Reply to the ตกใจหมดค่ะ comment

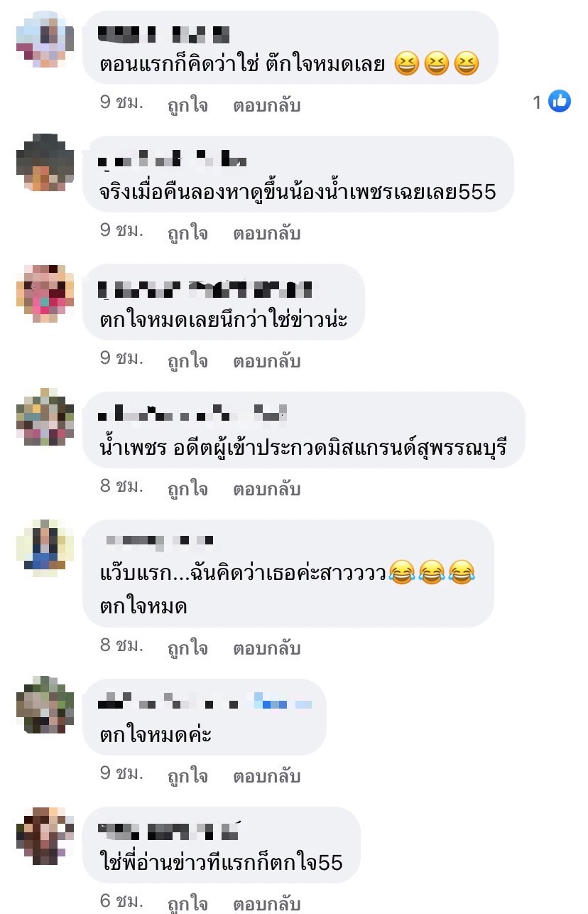[267, 776]
